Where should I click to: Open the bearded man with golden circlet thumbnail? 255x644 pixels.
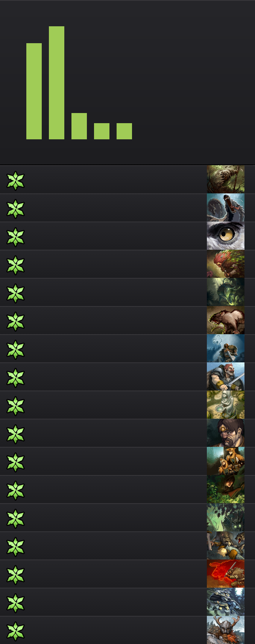tap(226, 433)
